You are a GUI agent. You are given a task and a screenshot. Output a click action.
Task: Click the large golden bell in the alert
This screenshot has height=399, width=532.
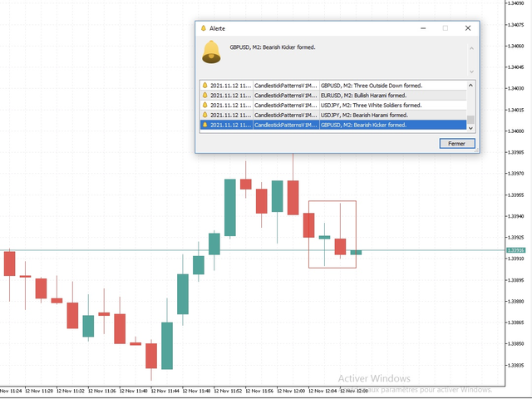[213, 52]
